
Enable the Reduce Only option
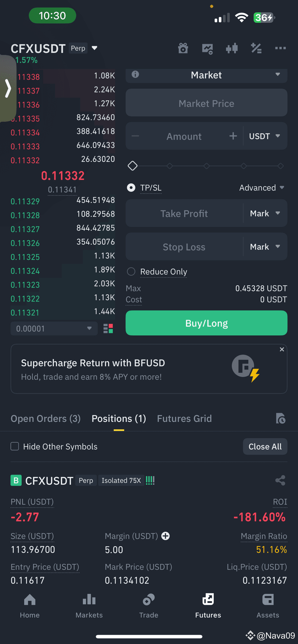coord(131,272)
